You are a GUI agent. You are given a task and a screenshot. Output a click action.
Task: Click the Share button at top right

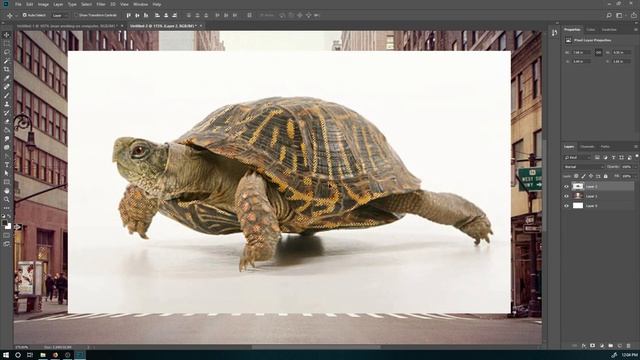(633, 15)
